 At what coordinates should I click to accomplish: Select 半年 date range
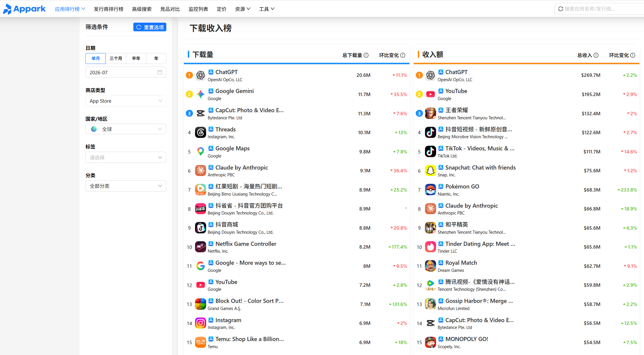(136, 58)
